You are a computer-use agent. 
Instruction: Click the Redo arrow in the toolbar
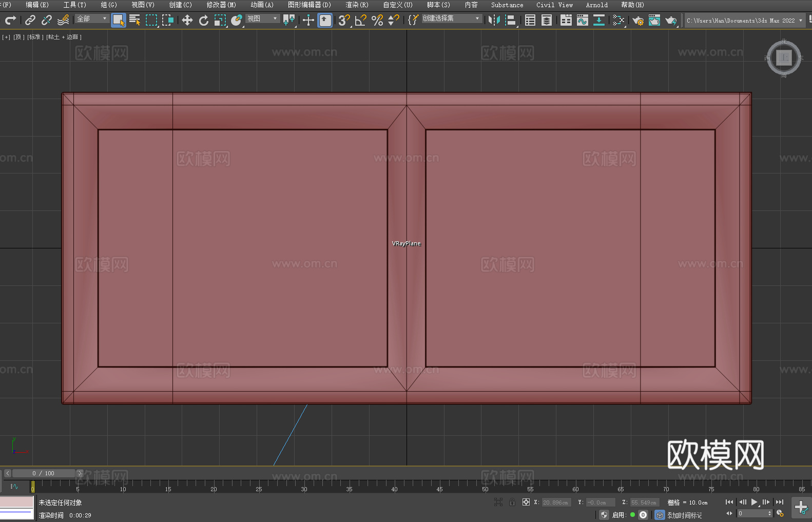point(10,20)
